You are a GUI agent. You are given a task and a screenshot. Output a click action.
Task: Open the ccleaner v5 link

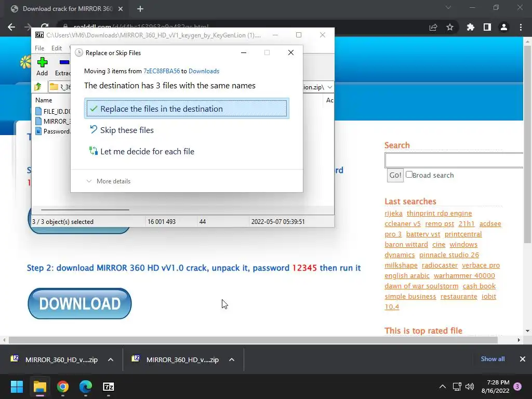tap(403, 224)
